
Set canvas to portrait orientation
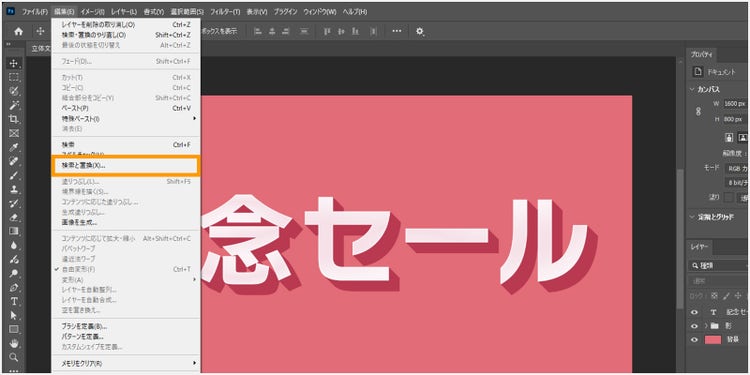(x=729, y=137)
